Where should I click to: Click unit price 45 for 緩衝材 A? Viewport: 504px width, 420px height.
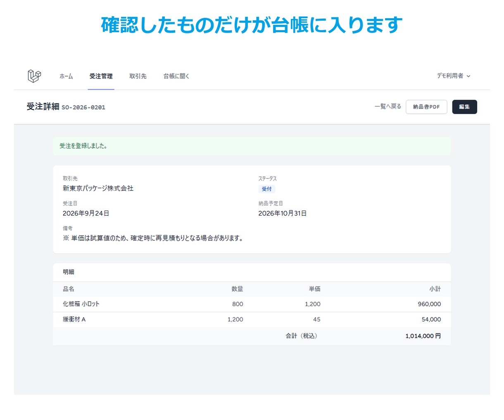tap(316, 320)
